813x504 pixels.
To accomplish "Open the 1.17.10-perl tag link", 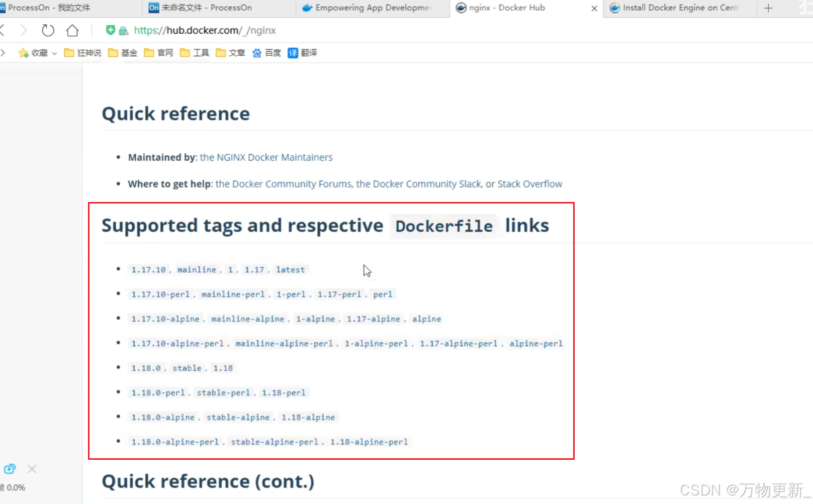I will [160, 294].
